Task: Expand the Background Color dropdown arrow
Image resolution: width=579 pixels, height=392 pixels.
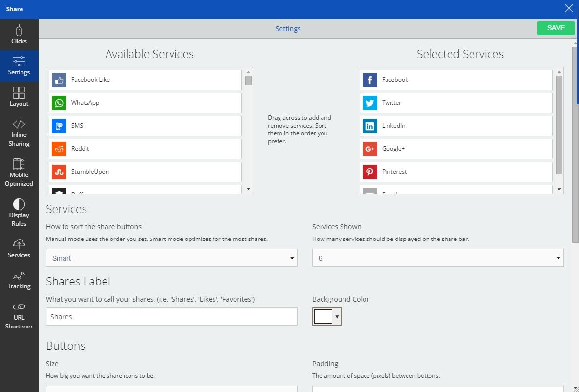Action: pos(336,316)
